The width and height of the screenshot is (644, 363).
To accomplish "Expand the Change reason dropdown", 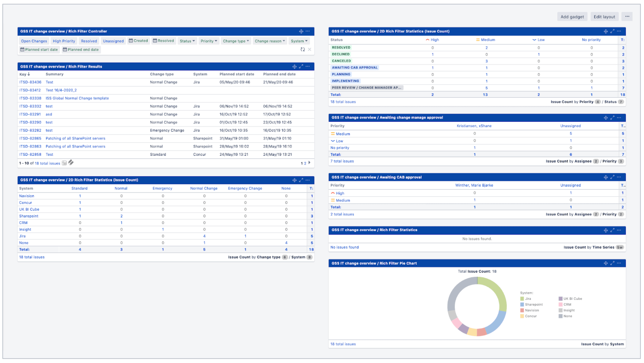I will pyautogui.click(x=269, y=41).
